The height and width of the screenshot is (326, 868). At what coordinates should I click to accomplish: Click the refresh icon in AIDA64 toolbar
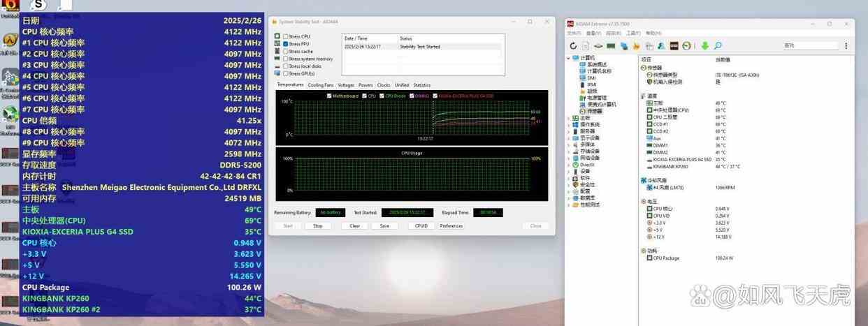pyautogui.click(x=573, y=45)
